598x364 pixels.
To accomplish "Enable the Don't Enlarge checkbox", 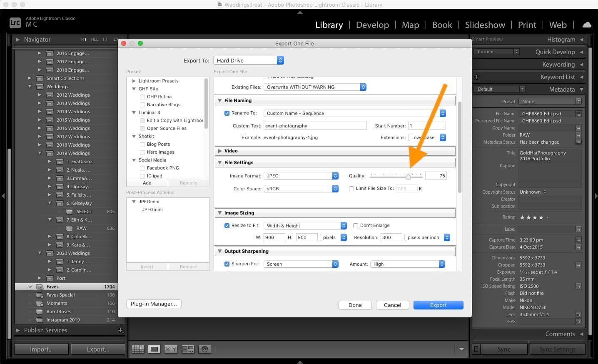I will (356, 226).
